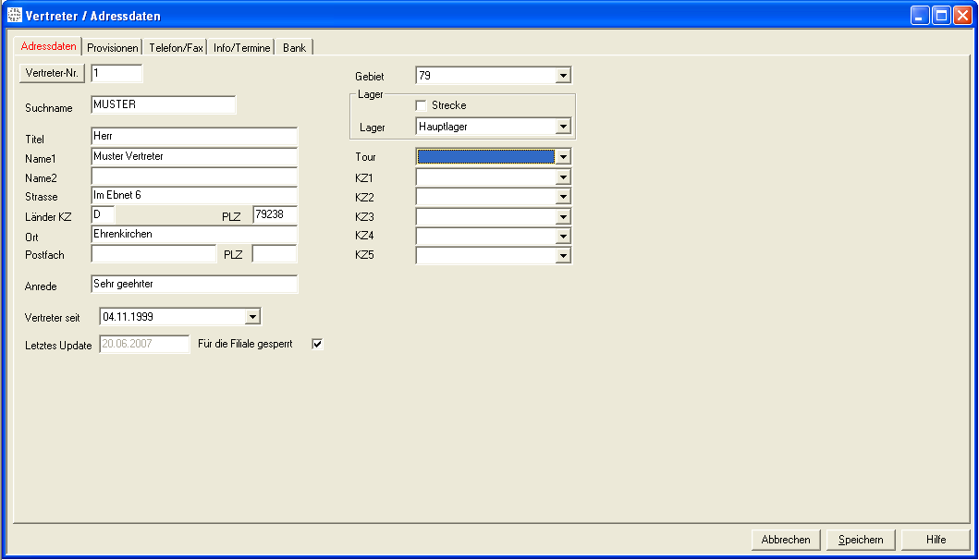Click the application icon in title bar

click(15, 16)
